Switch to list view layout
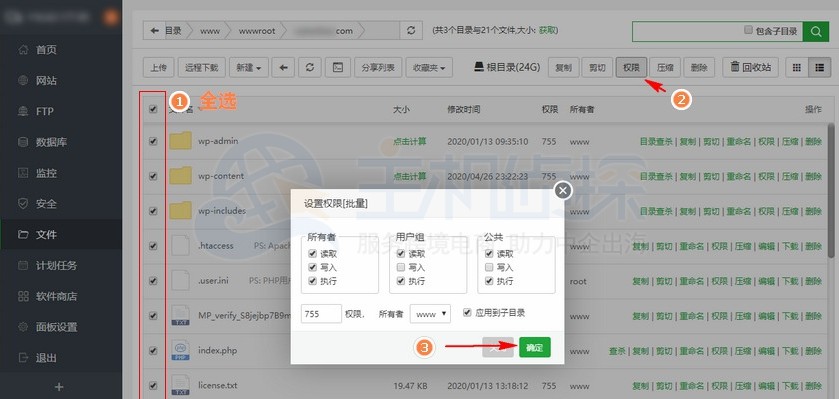839x399 pixels. coord(819,68)
